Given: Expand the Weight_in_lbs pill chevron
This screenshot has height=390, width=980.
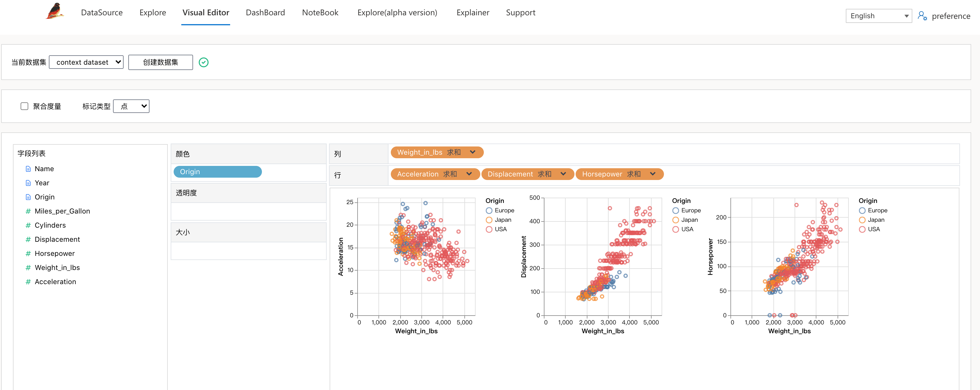Looking at the screenshot, I should (x=473, y=152).
